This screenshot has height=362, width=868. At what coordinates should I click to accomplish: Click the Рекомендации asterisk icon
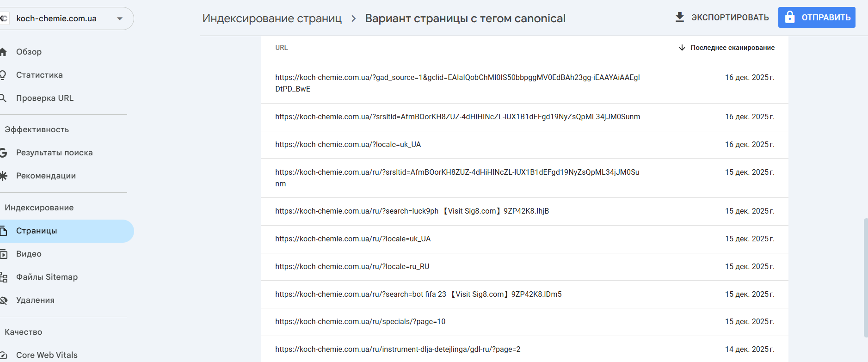click(3, 176)
